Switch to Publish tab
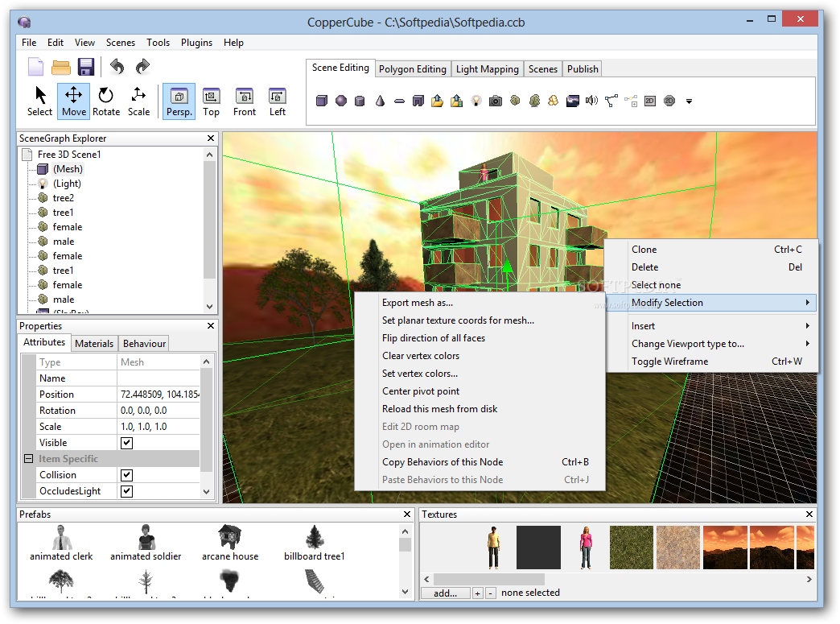Screen dimensions: 840x624 583,68
